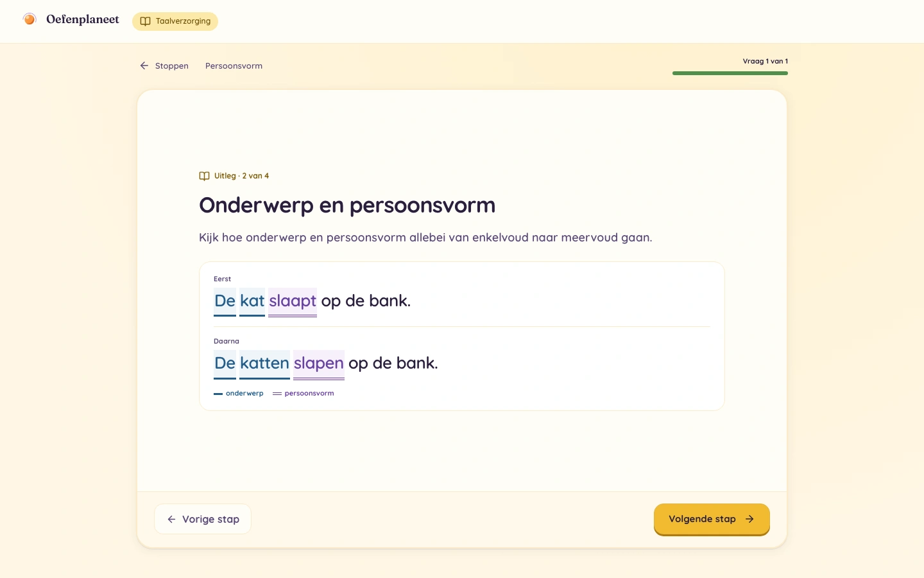924x578 pixels.
Task: Click 'De' in the sentence with 'kat'
Action: 225,301
